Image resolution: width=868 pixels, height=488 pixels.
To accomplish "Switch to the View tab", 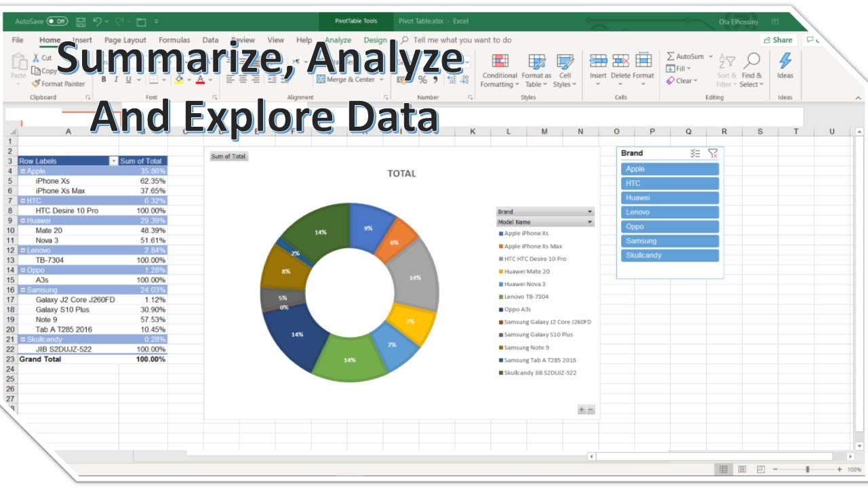I will 275,41.
